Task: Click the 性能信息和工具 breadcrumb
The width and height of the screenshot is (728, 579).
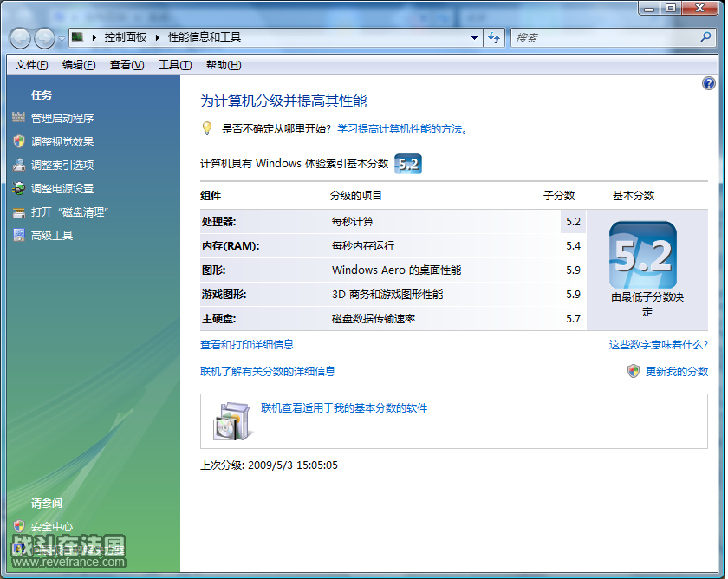Action: click(x=205, y=37)
